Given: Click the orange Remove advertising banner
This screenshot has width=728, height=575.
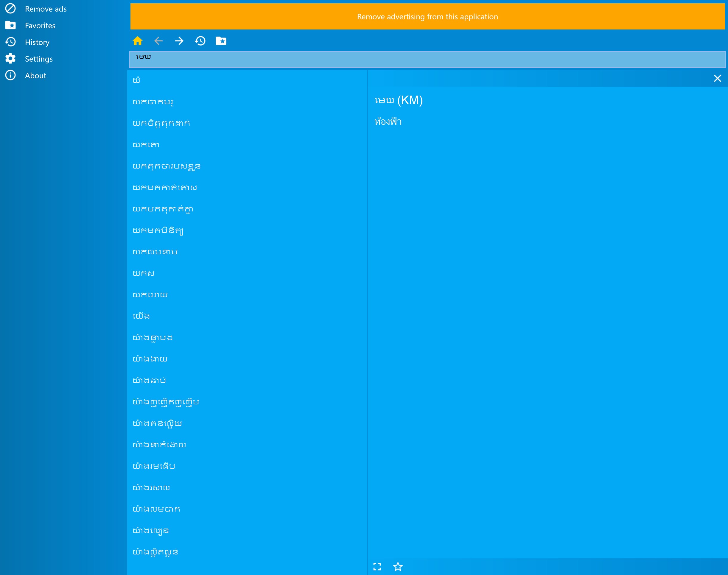Looking at the screenshot, I should click(427, 16).
